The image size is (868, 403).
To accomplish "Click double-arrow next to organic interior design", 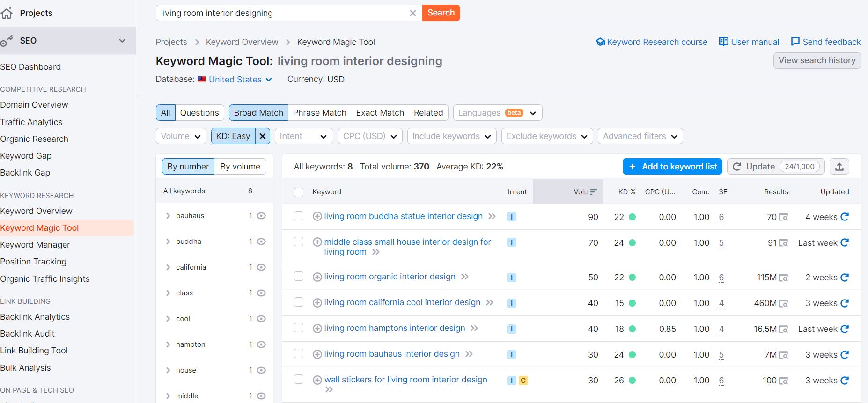I will 464,277.
